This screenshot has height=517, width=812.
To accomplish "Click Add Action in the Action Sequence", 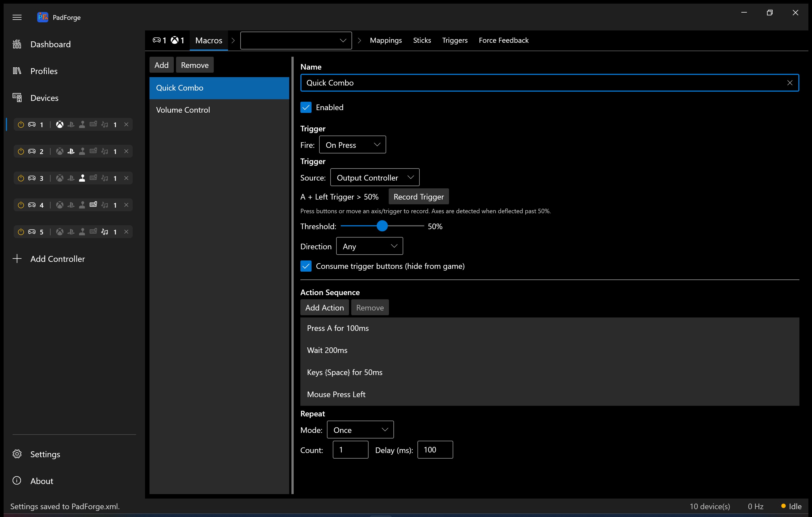I will pos(324,307).
